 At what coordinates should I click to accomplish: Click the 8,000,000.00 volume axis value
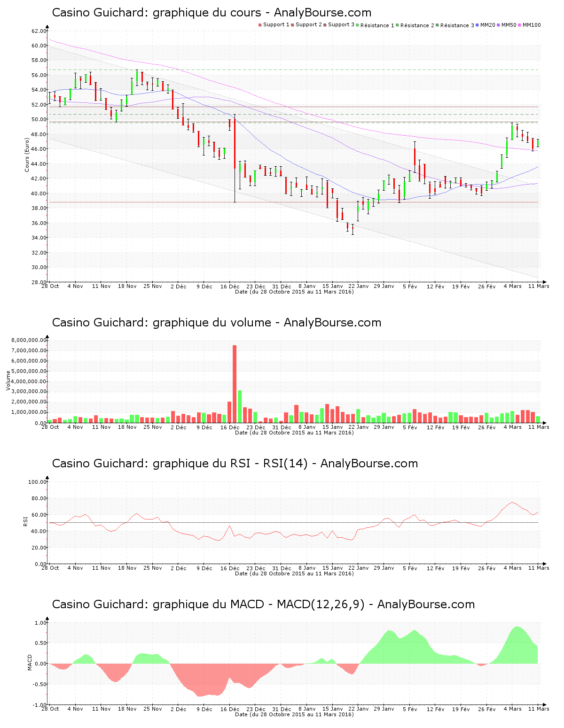29,340
